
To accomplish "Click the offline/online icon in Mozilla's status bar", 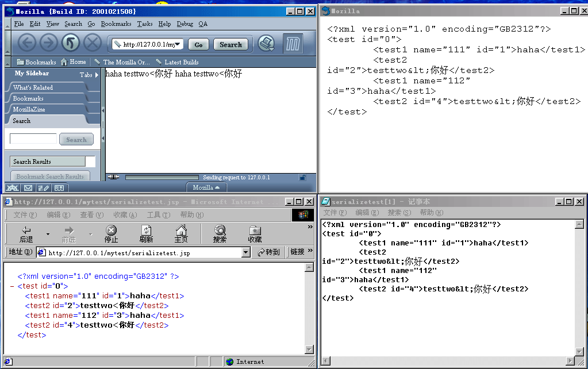I will (113, 177).
